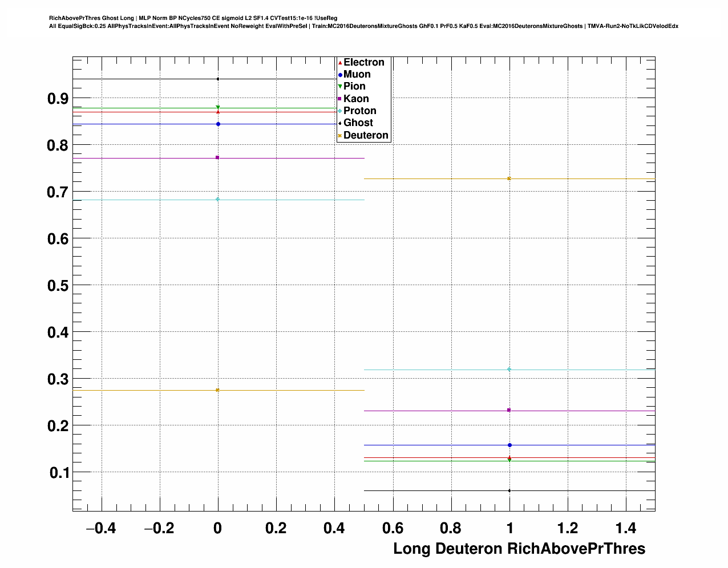Image resolution: width=728 pixels, height=568 pixels.
Task: Pick the Kaon data point at x=0
Action: click(x=218, y=157)
